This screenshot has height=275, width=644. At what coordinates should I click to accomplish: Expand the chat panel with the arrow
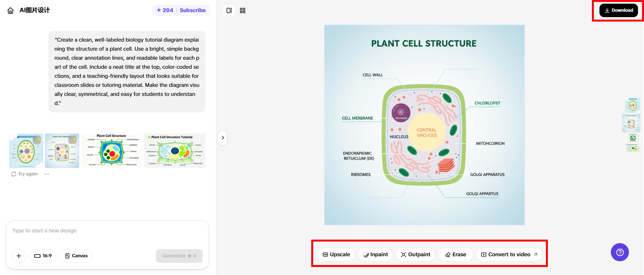(x=223, y=138)
